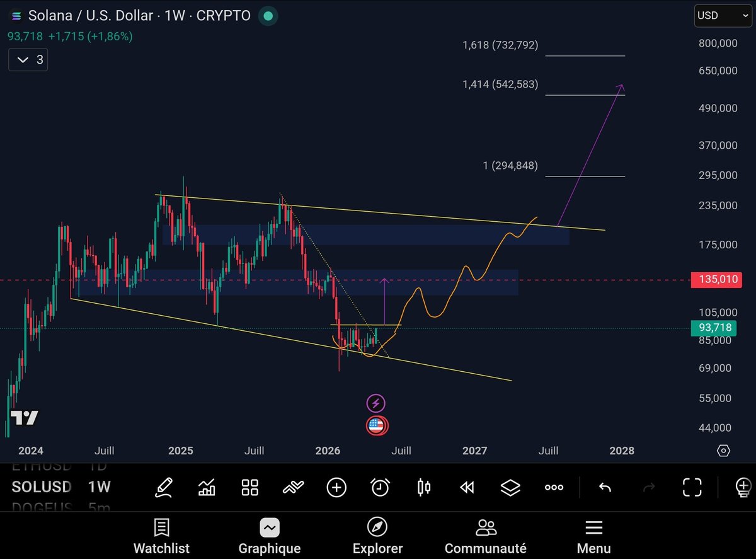Switch to the Graphique tab
The width and height of the screenshot is (756, 559).
pos(270,536)
